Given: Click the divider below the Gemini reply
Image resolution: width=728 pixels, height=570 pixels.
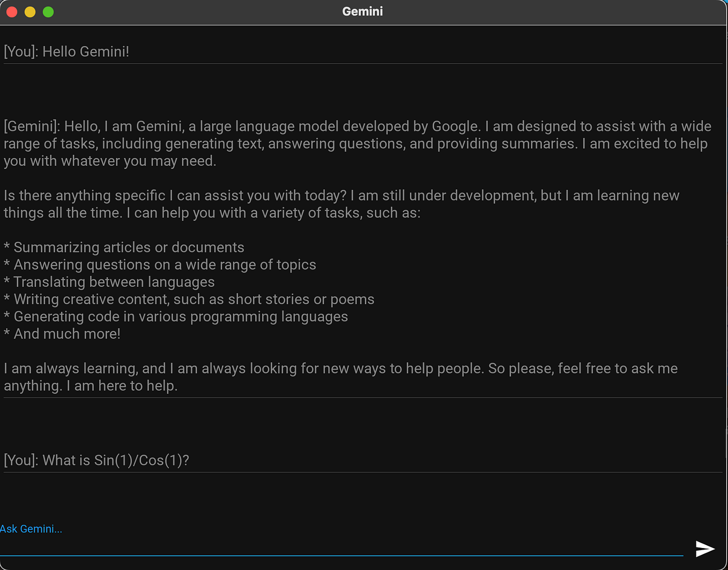Looking at the screenshot, I should [362, 397].
